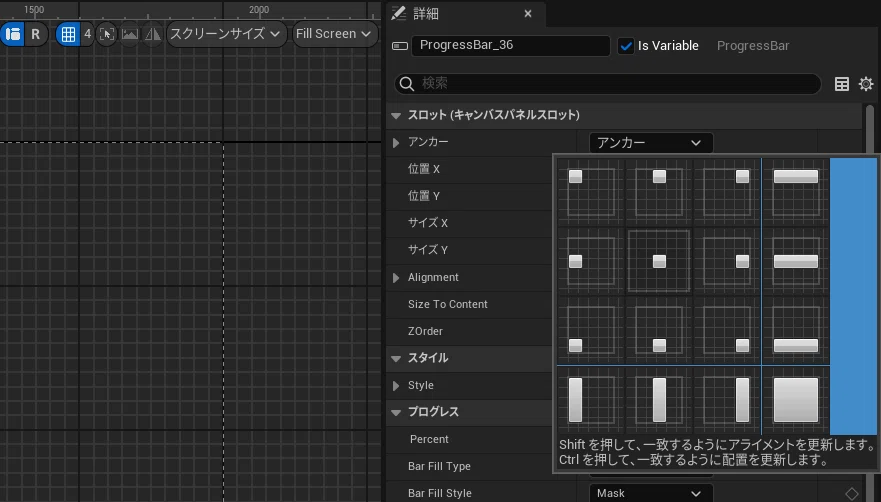Click the サイズ X property label
The width and height of the screenshot is (881, 502).
pos(428,223)
